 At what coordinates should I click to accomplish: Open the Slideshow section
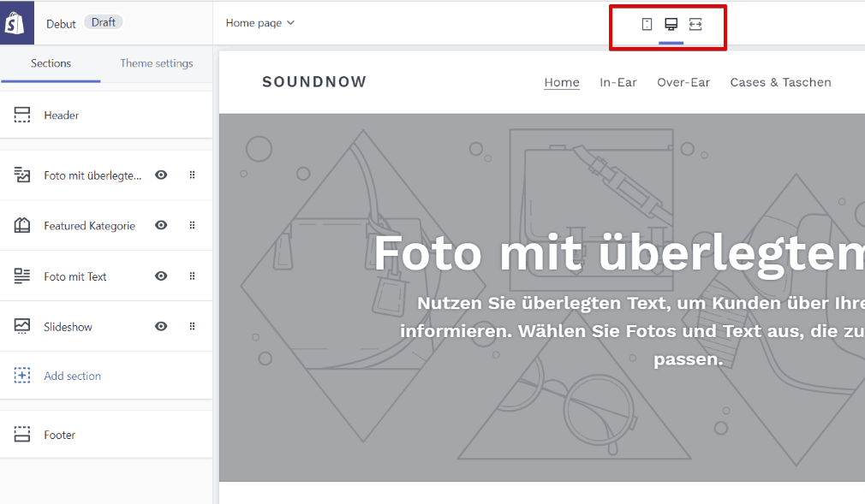point(106,326)
